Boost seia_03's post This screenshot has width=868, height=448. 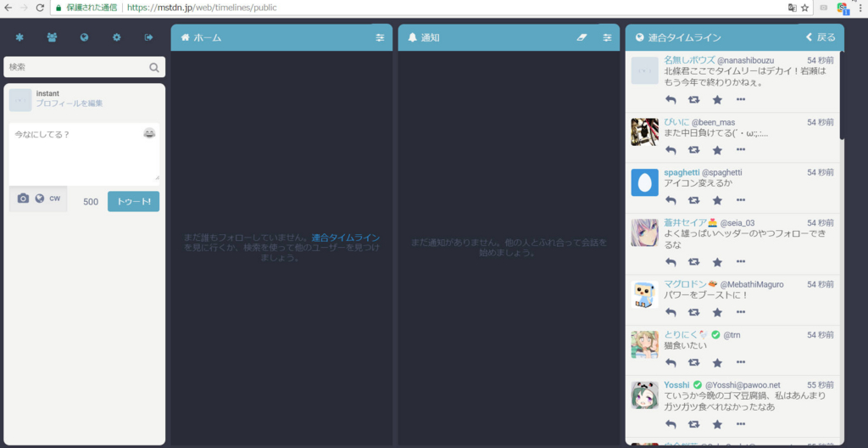pyautogui.click(x=693, y=261)
